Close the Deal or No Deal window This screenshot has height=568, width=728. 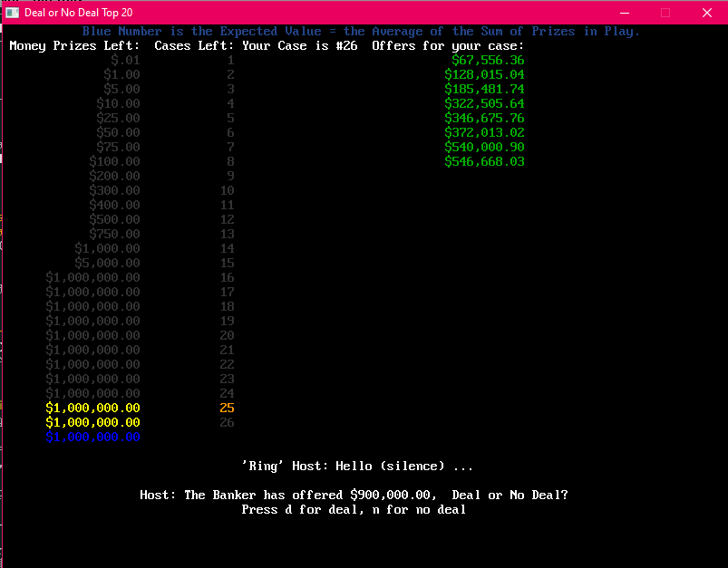pyautogui.click(x=706, y=13)
